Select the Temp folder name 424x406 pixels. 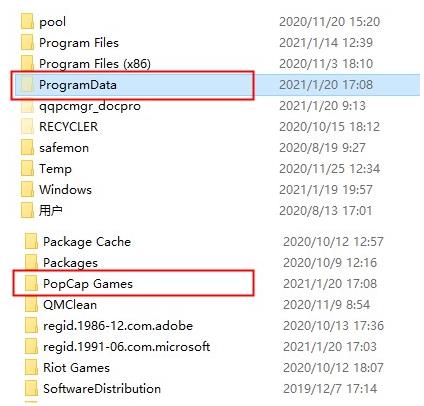(x=55, y=169)
